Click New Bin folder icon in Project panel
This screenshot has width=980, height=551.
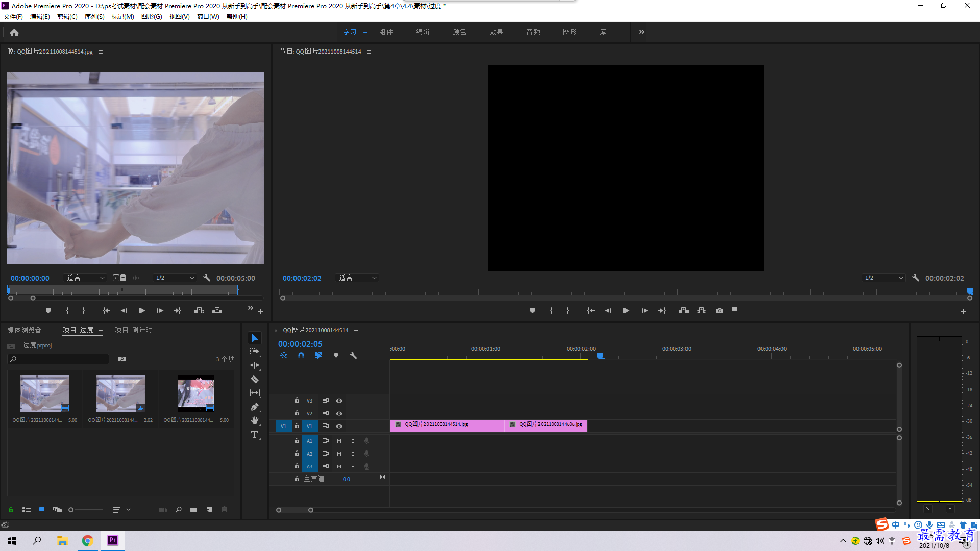(193, 509)
